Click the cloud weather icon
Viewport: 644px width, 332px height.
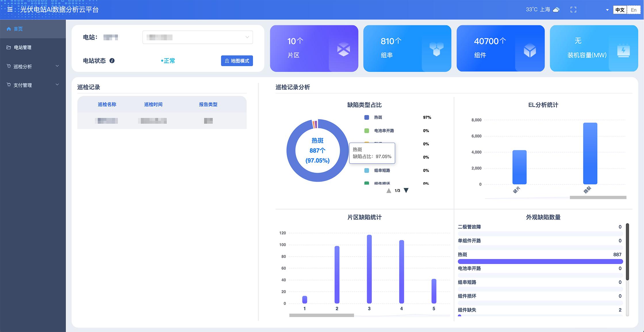point(556,10)
